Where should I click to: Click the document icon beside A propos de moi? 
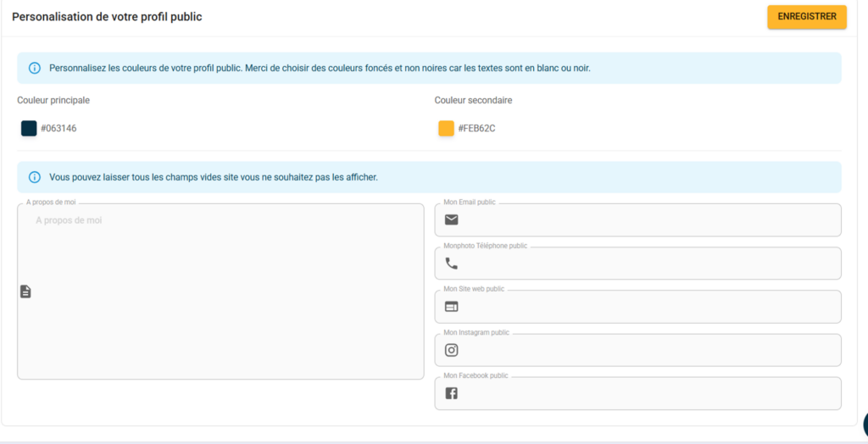point(26,291)
